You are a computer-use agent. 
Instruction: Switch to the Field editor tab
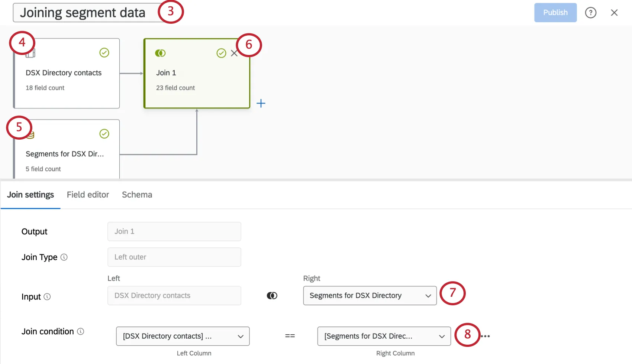pyautogui.click(x=88, y=195)
